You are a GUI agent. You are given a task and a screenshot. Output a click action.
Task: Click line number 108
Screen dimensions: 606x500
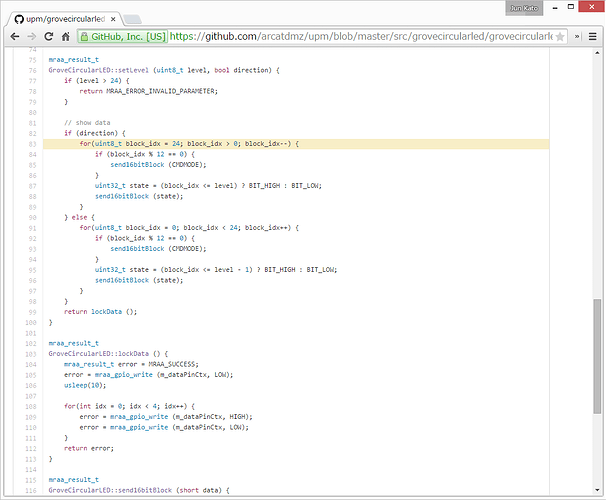coord(31,406)
